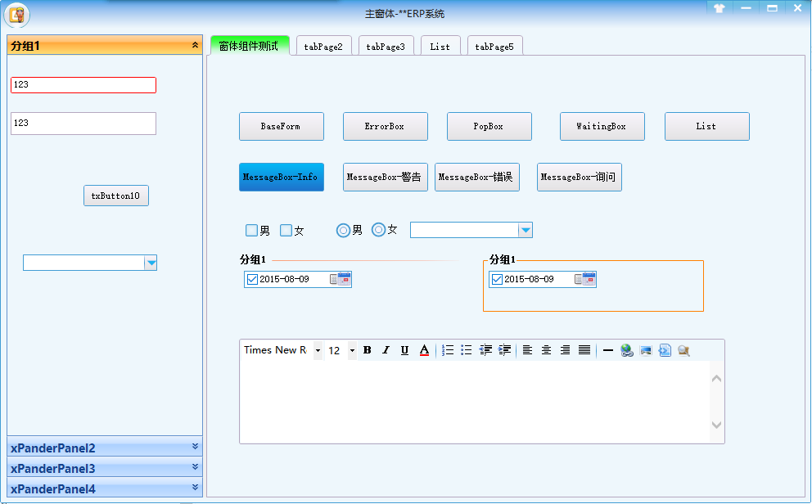This screenshot has width=812, height=504.
Task: Select the 男 radio button
Action: tap(343, 230)
